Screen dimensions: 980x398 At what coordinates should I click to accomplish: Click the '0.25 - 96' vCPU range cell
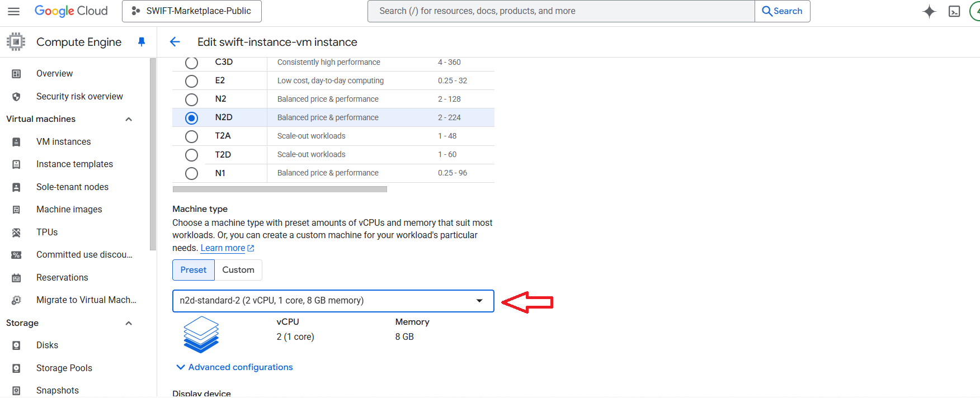tap(453, 173)
